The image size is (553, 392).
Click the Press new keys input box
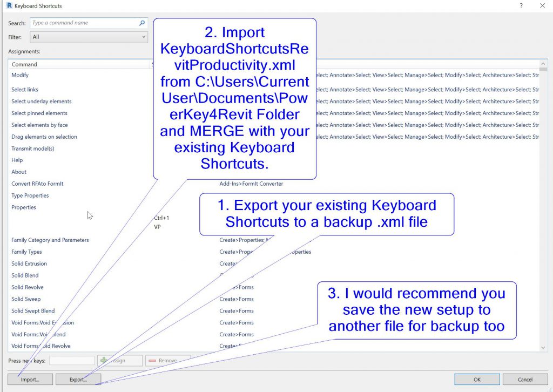(72, 360)
